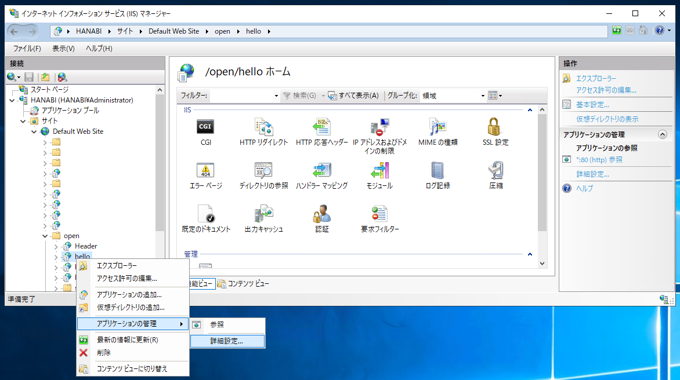Viewport: 680px width, 380px height.
Task: Open the ヘルプ(H) menu
Action: click(x=99, y=49)
